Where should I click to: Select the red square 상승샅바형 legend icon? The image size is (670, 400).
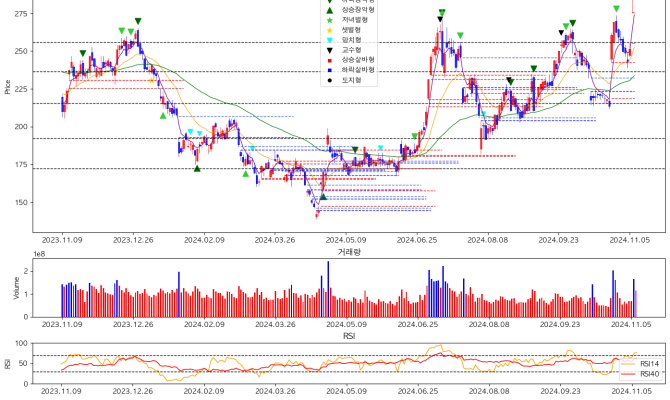[330, 60]
